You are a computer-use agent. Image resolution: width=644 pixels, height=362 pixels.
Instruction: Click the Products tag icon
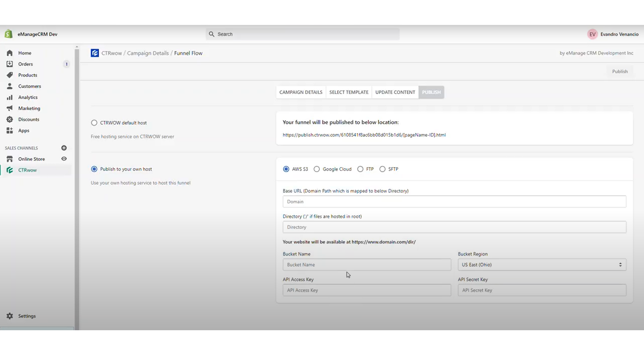(10, 75)
